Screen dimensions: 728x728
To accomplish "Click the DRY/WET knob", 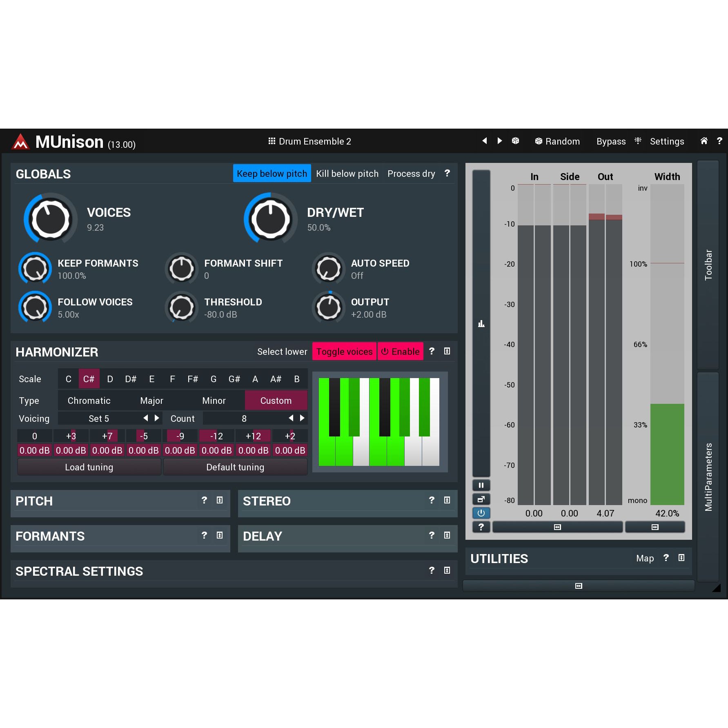I will click(x=270, y=219).
